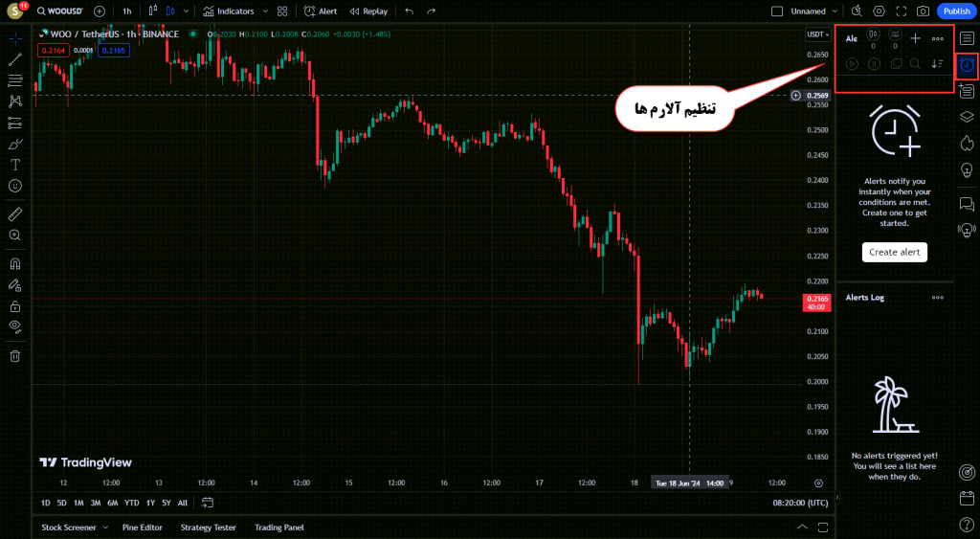Open the USDT currency dropdown
This screenshot has height=539, width=980.
(817, 34)
